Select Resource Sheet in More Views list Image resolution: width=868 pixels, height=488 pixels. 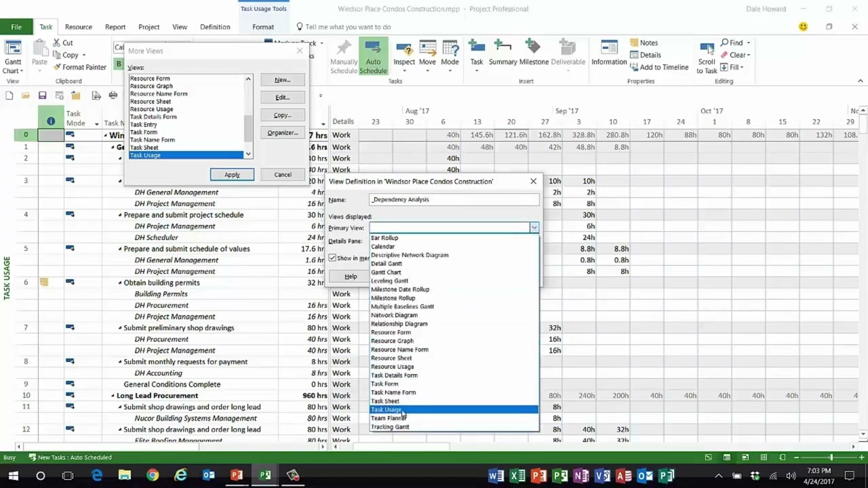(186, 102)
